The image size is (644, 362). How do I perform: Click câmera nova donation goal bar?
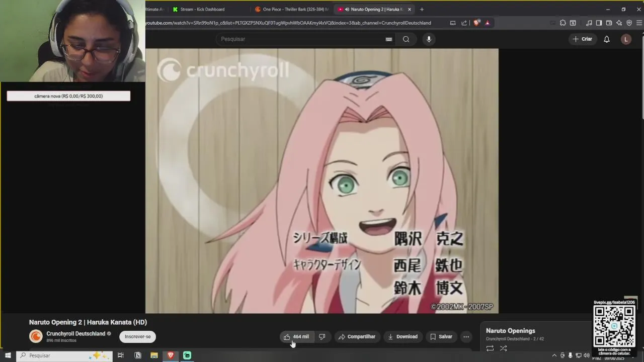[68, 96]
